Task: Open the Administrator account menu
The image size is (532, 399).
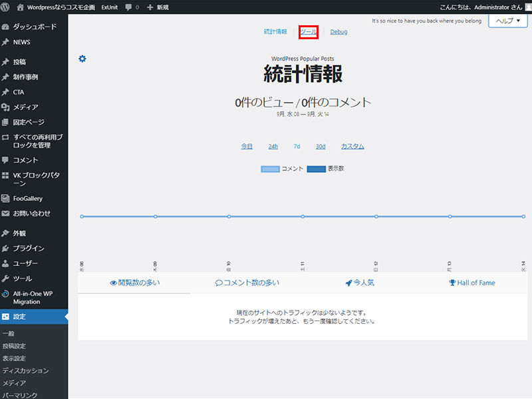Action: [481, 7]
